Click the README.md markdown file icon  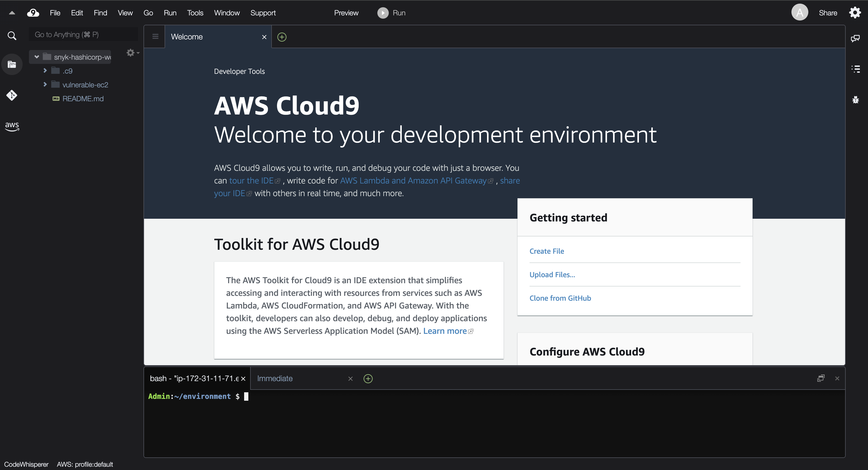(x=56, y=99)
